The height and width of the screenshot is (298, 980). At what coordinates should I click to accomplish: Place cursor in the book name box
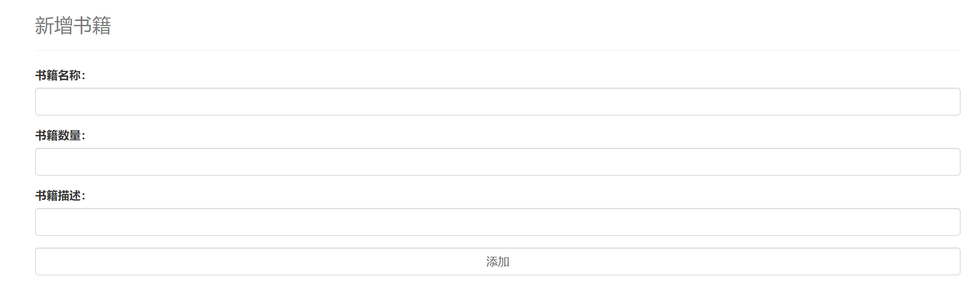click(x=497, y=101)
